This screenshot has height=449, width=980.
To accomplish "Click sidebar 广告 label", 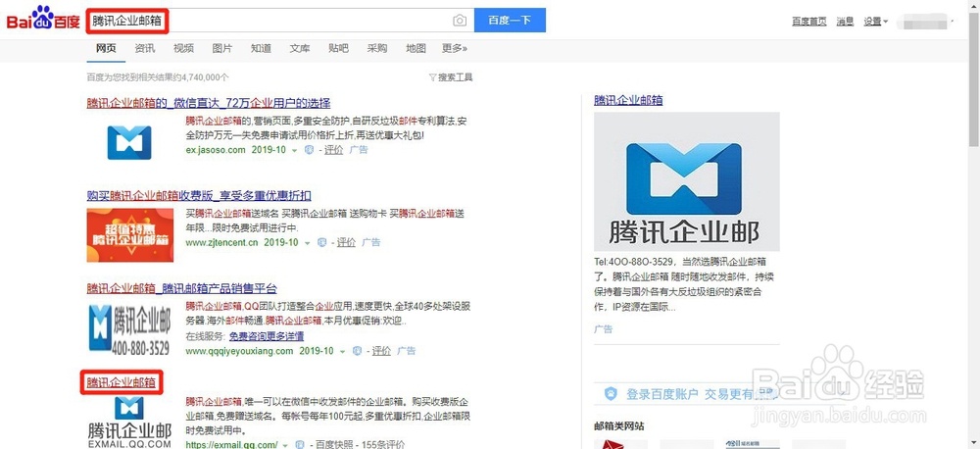I will point(603,329).
